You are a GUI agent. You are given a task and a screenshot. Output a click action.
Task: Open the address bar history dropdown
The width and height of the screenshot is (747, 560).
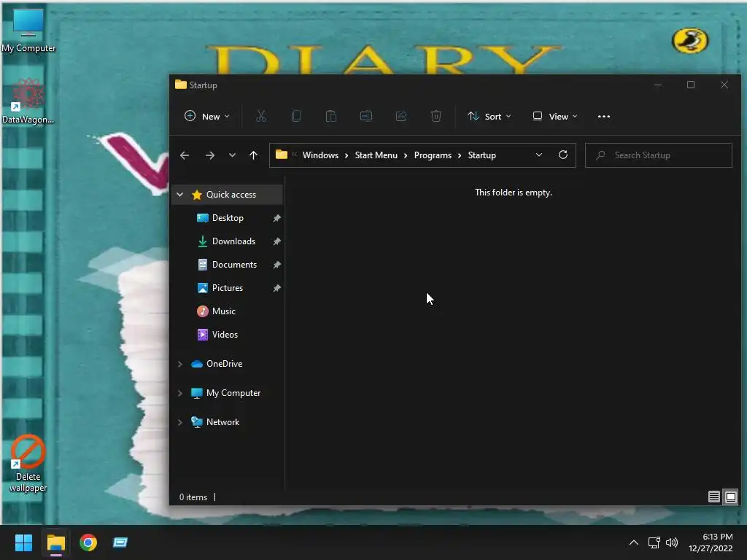point(539,155)
